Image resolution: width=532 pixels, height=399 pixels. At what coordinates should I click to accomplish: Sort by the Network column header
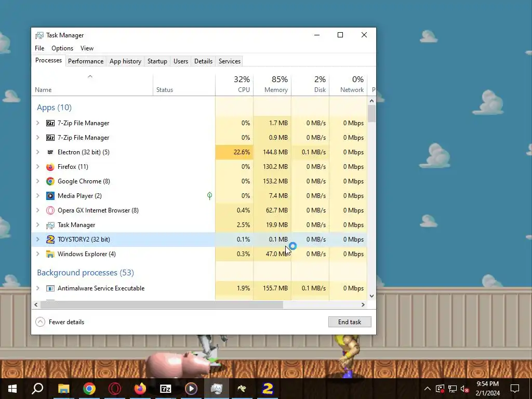coord(348,84)
